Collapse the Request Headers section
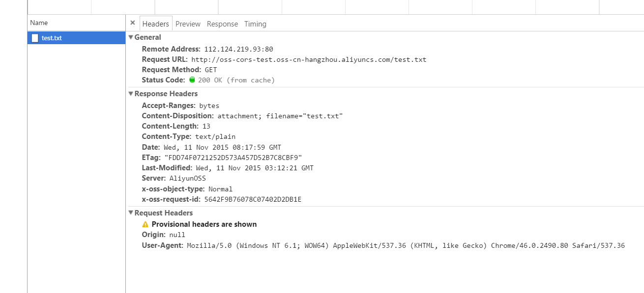The image size is (644, 293). (131, 213)
